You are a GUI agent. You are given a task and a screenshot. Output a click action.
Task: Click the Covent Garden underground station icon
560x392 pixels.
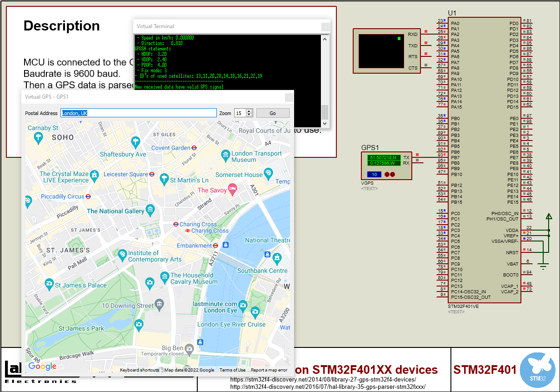194,148
